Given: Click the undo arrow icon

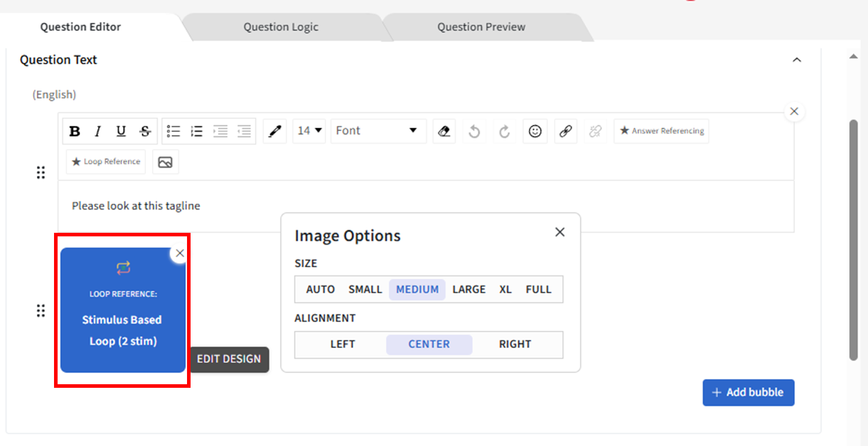Looking at the screenshot, I should (474, 131).
